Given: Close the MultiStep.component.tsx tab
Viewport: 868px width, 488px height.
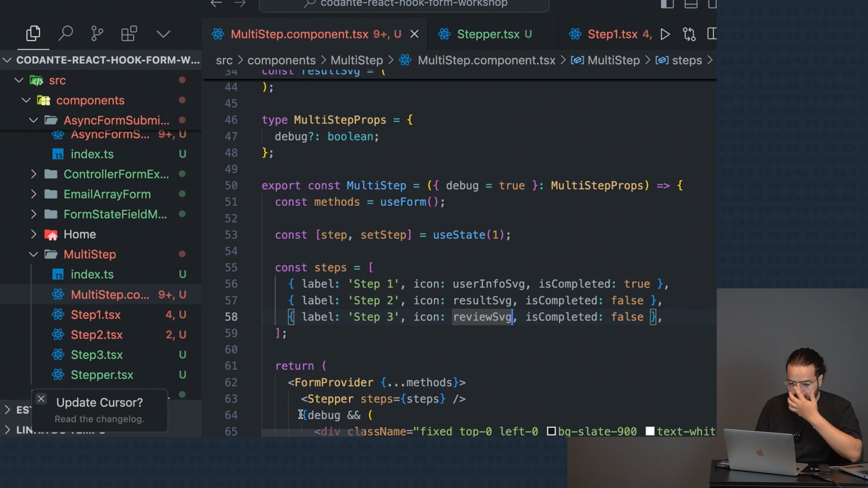Looking at the screenshot, I should pos(414,34).
